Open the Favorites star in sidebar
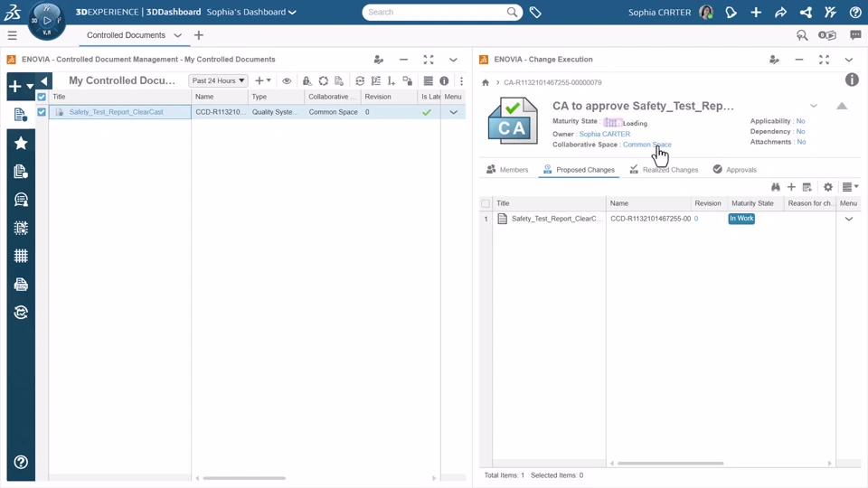This screenshot has width=868, height=488. pos(21,144)
